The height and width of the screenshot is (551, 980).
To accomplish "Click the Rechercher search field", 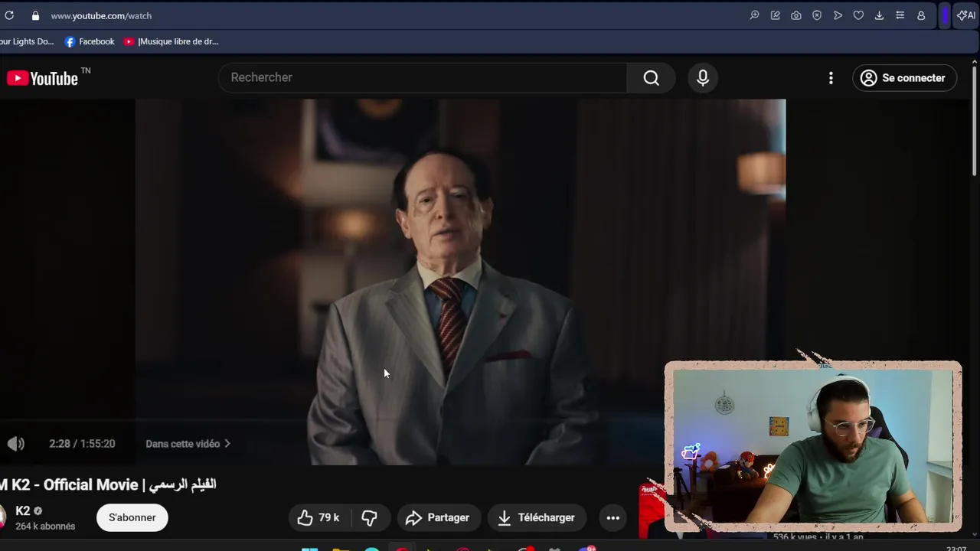I will [422, 77].
